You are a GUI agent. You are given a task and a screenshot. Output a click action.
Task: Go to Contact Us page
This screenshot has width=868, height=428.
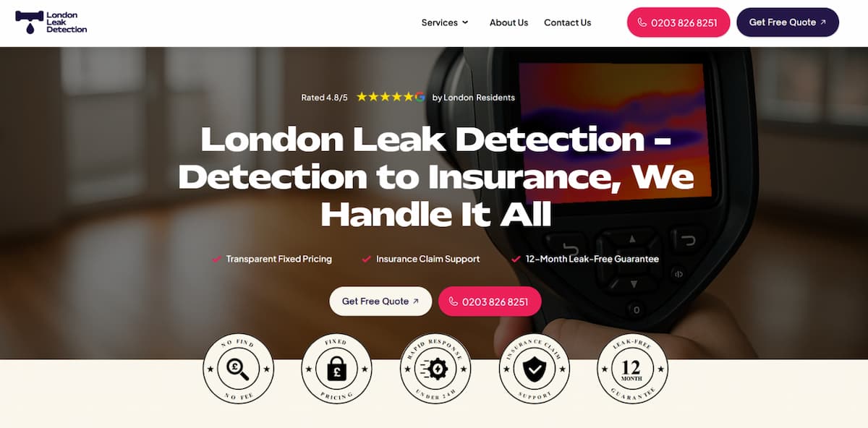(567, 22)
